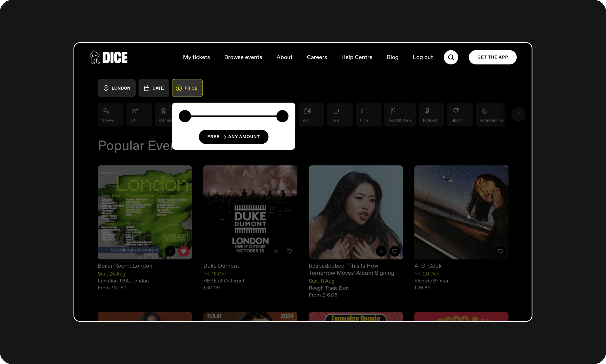
Task: Open the London location filter
Action: point(117,88)
